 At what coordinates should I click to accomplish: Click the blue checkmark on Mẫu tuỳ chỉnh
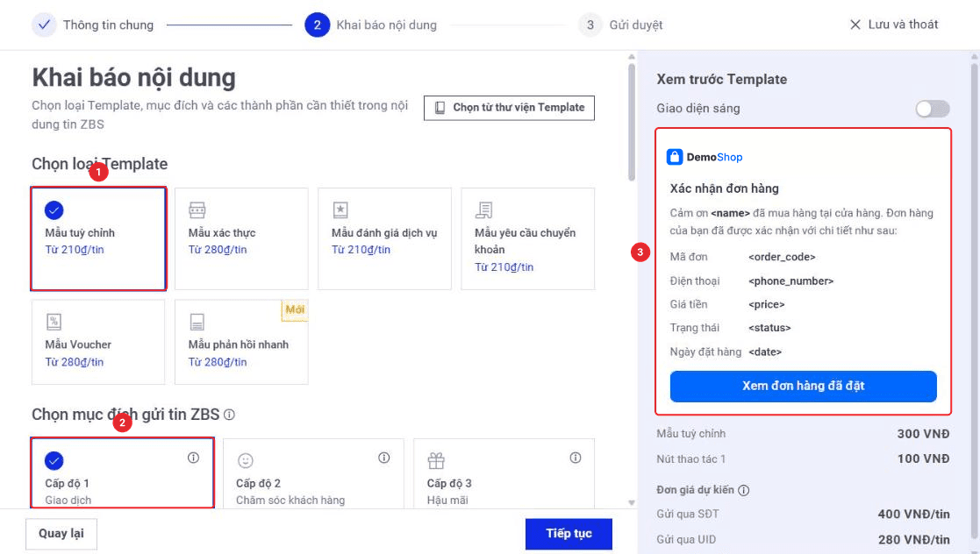coord(54,210)
